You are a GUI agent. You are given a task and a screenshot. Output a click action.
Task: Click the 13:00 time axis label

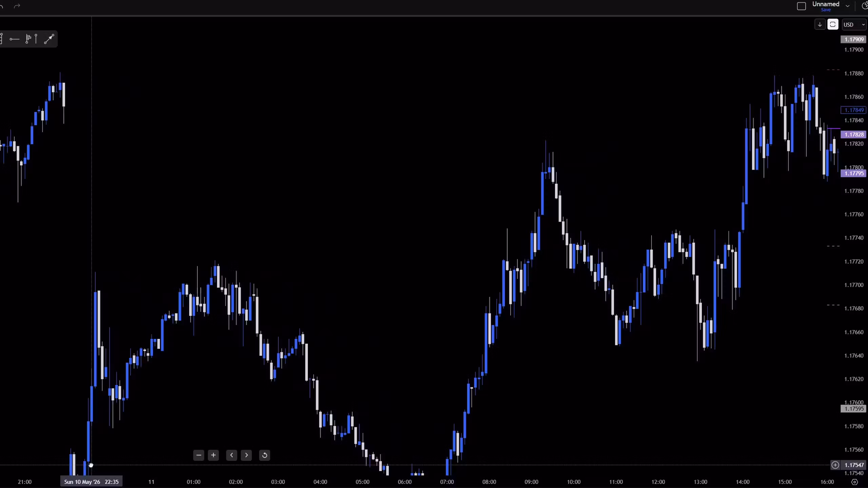click(x=701, y=482)
